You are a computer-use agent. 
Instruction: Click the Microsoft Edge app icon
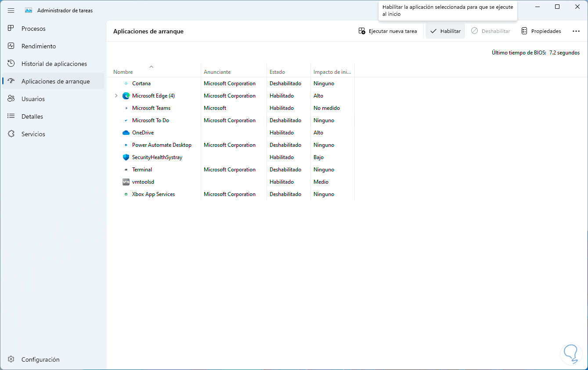pos(126,96)
